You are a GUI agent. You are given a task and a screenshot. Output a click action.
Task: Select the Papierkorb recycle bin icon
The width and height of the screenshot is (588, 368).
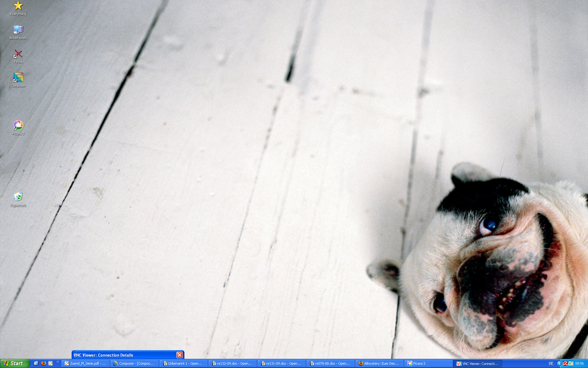tap(18, 199)
